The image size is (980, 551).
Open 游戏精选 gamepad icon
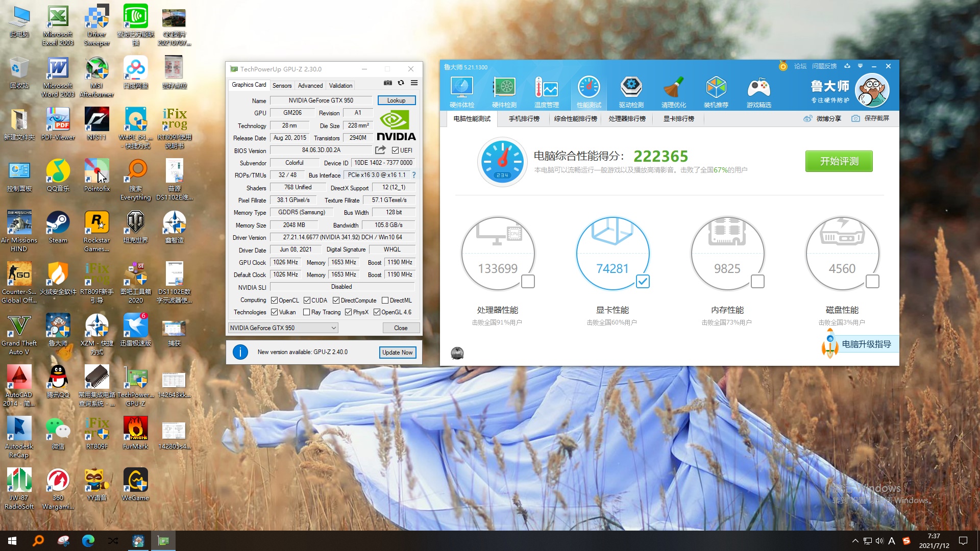759,92
